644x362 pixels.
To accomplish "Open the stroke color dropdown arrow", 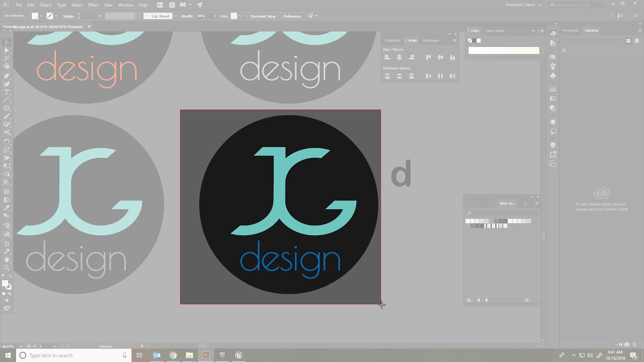I will [56, 16].
